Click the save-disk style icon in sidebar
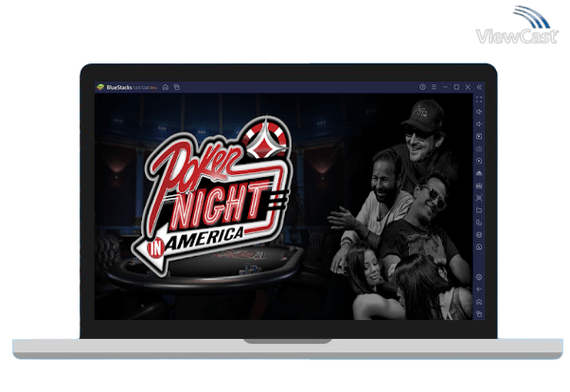This screenshot has height=392, width=570. [x=479, y=186]
